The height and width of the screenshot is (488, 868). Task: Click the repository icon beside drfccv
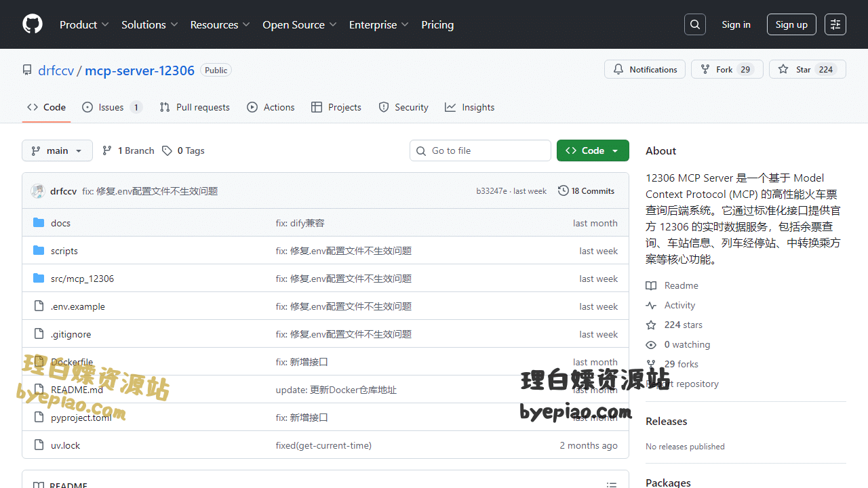point(27,70)
